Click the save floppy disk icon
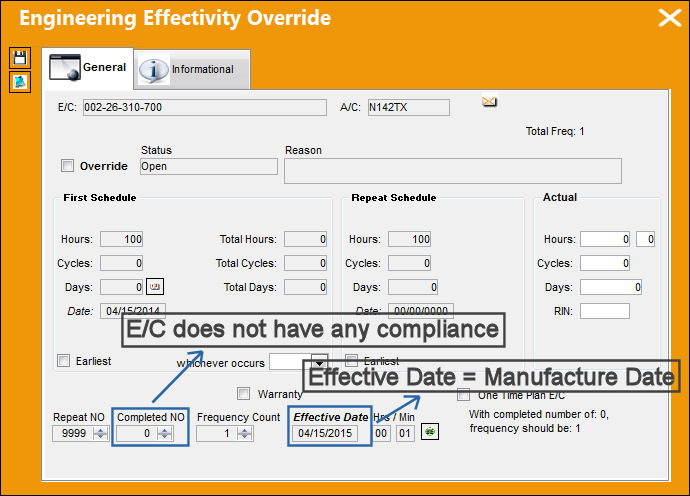Screen dimensions: 690x496 [20, 58]
